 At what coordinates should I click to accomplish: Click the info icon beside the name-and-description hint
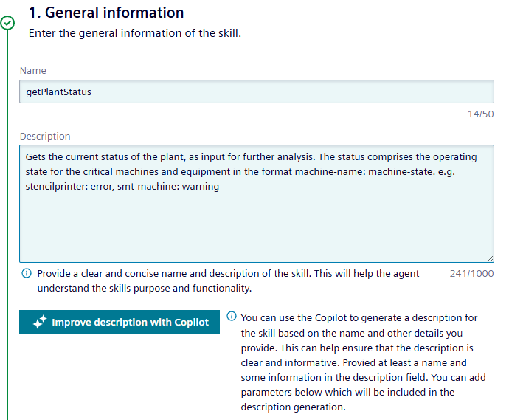pyautogui.click(x=27, y=273)
